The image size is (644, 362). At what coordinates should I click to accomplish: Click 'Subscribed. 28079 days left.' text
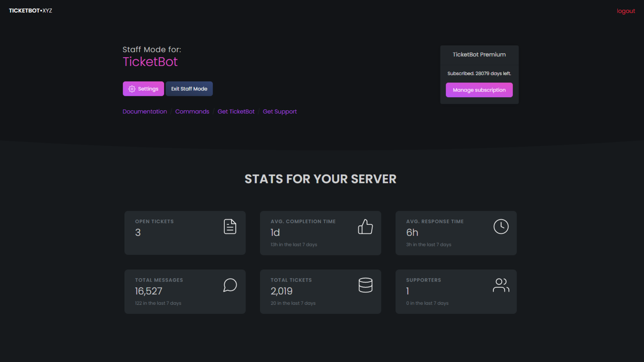[x=479, y=73]
